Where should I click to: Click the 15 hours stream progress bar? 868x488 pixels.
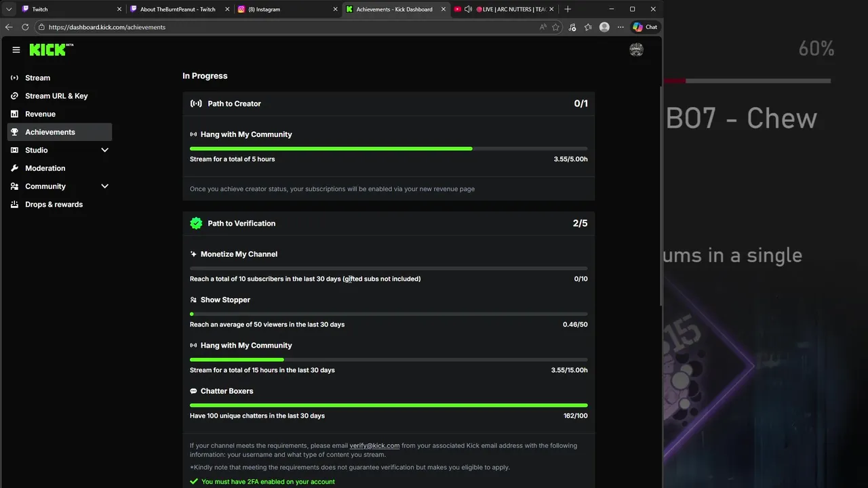coord(389,360)
